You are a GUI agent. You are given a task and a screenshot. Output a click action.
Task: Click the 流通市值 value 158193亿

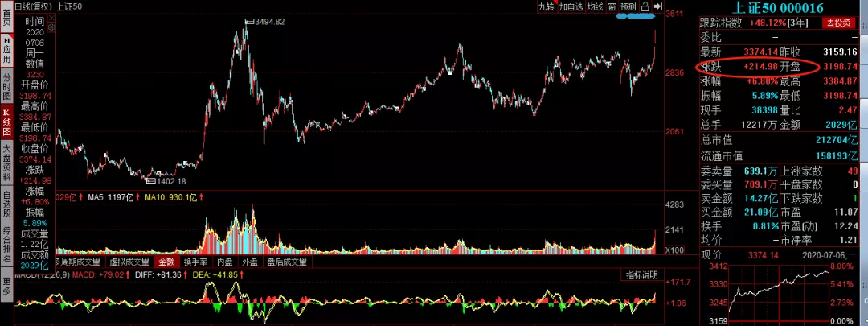point(836,156)
